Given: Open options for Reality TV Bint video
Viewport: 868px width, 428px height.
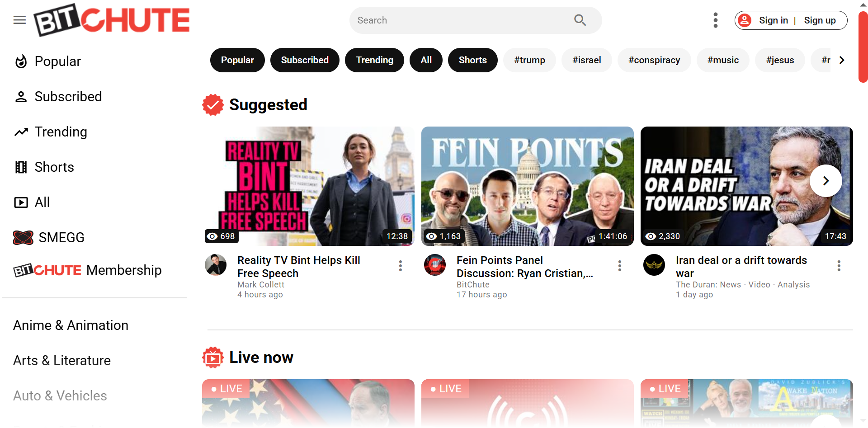Looking at the screenshot, I should (400, 266).
